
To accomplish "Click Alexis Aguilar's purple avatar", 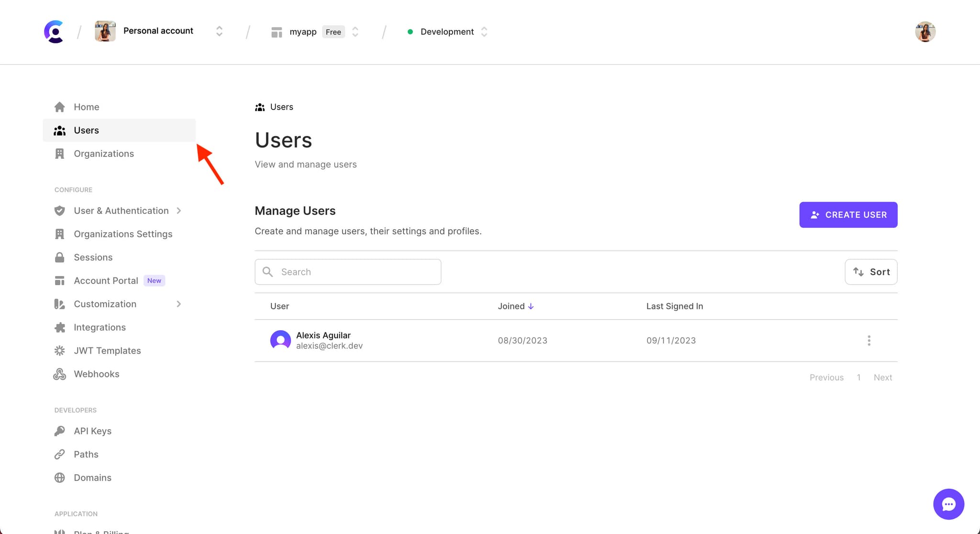I will 280,340.
